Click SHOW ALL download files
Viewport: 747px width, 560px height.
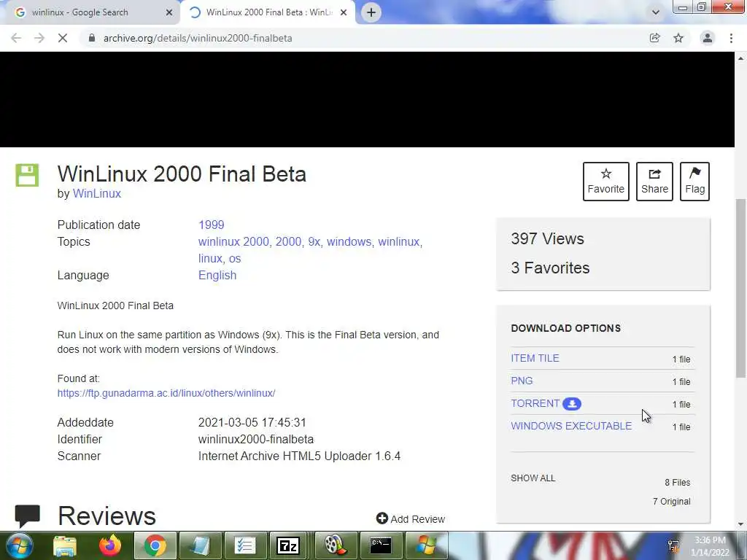[x=533, y=478]
